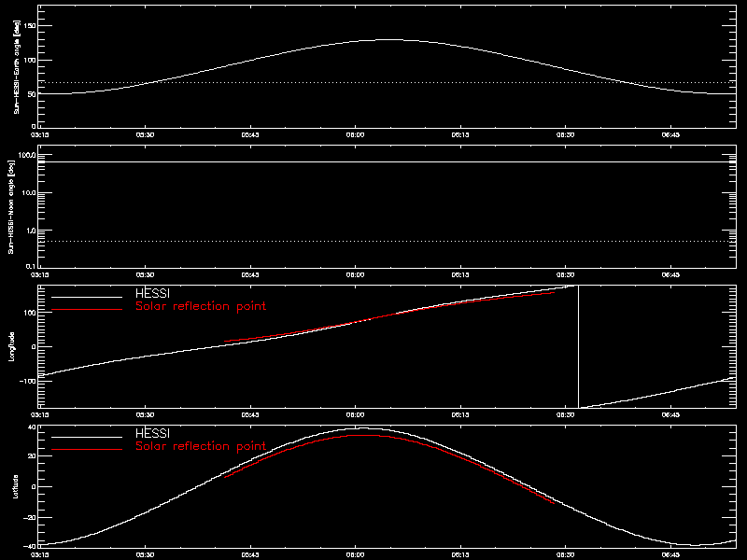This screenshot has width=747, height=560.
Task: Click 05:45 time label under Latitude plot
Action: (250, 554)
